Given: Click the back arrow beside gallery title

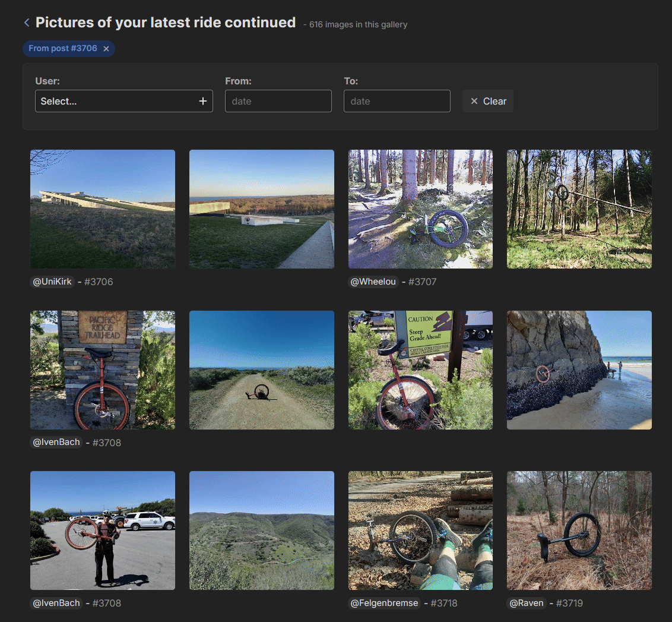Looking at the screenshot, I should click(27, 23).
